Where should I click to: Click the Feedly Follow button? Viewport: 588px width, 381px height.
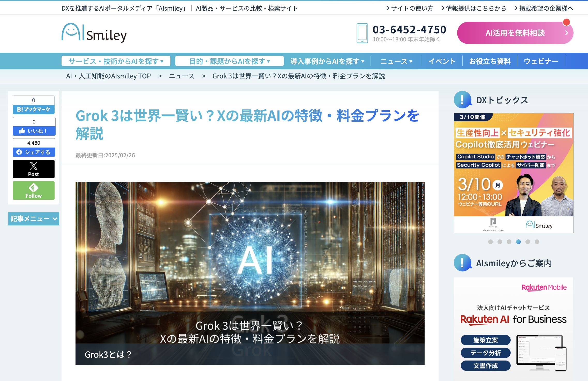click(34, 190)
